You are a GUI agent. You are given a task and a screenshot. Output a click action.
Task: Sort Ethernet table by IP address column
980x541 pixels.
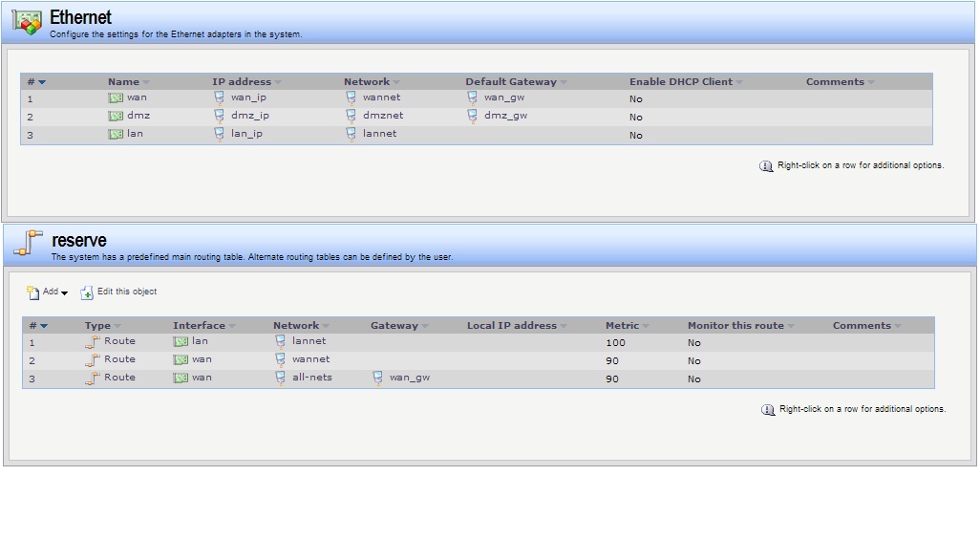coord(246,82)
